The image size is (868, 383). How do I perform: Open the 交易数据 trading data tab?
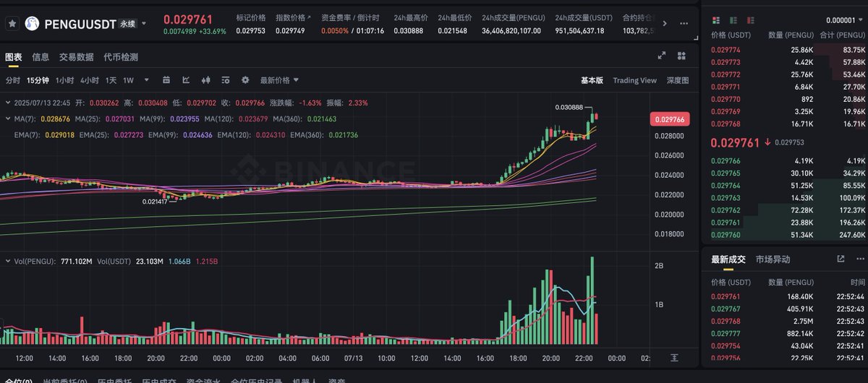tap(76, 57)
